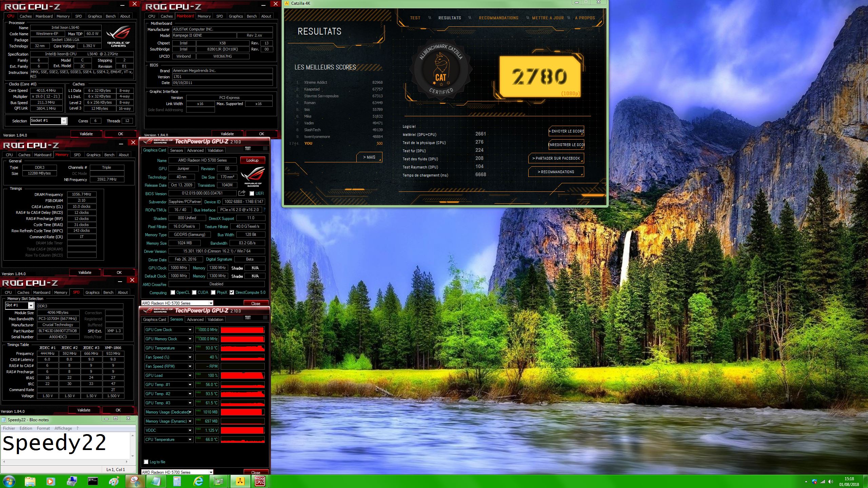This screenshot has height=488, width=868.
Task: Click the Notepad vertical scrollbar
Action: point(133,445)
